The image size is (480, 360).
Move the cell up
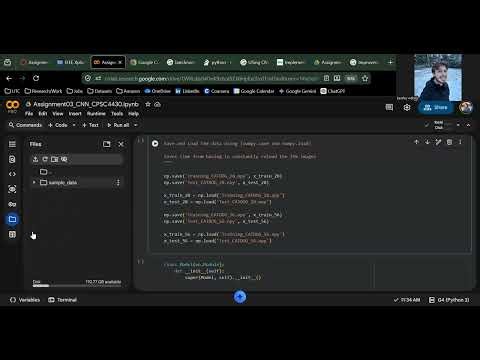click(x=416, y=142)
